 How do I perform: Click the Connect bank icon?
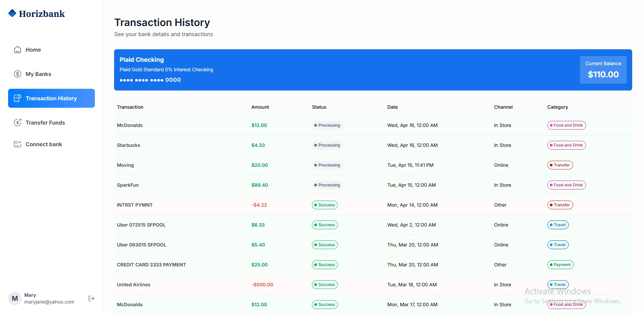[18, 144]
